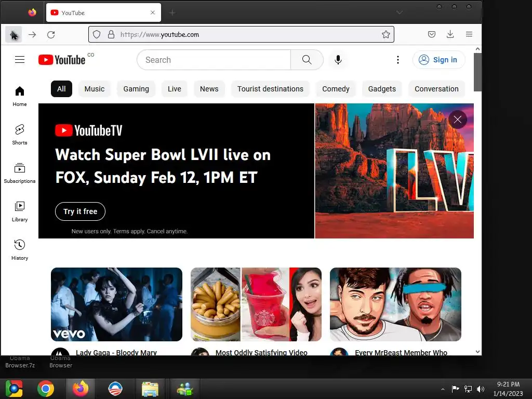532x399 pixels.
Task: Open the Start menu taskbar icon
Action: point(14,389)
